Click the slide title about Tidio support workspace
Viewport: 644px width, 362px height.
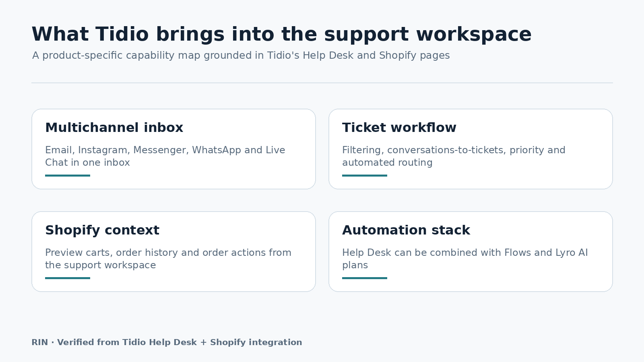tap(281, 34)
